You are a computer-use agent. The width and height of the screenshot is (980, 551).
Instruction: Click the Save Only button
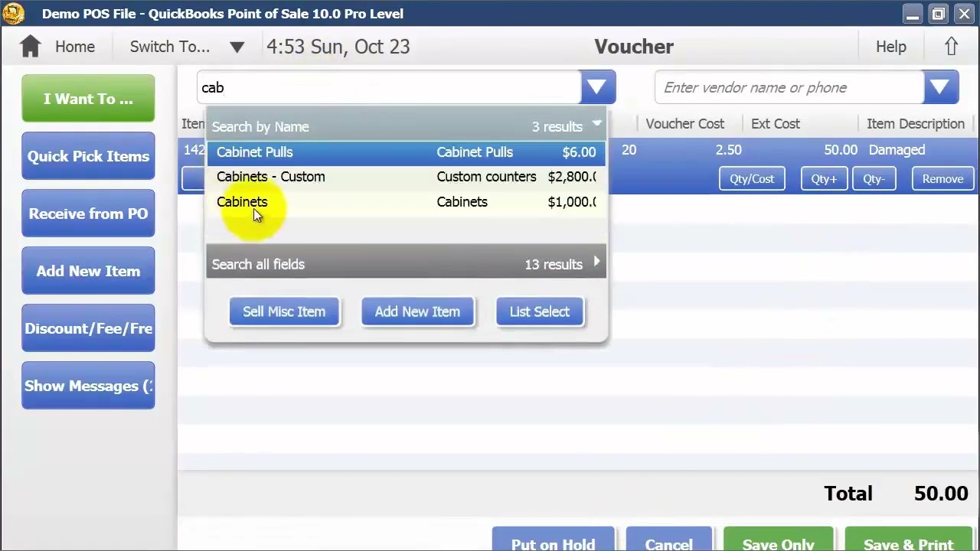coord(778,540)
